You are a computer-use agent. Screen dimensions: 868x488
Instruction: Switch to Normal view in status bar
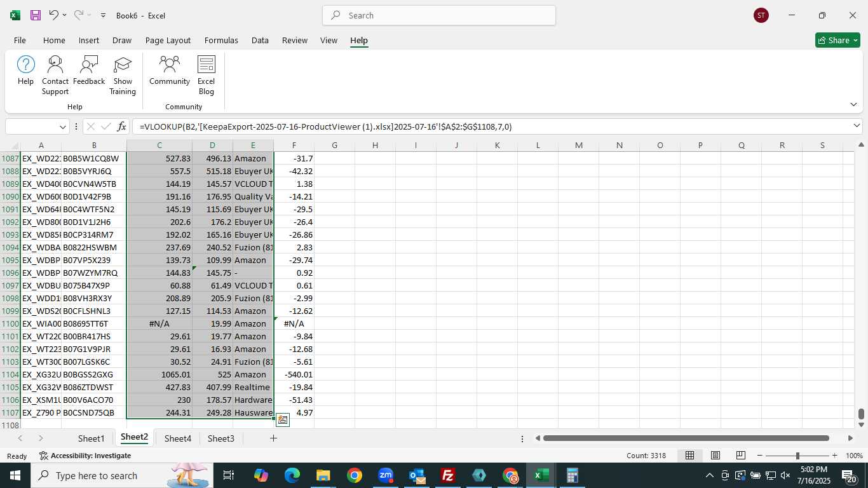point(689,456)
